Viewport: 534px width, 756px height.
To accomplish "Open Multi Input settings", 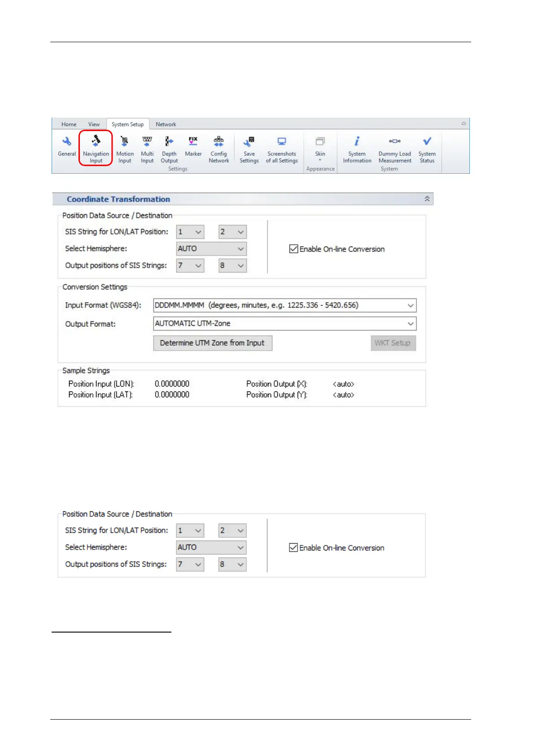I will pos(147,149).
